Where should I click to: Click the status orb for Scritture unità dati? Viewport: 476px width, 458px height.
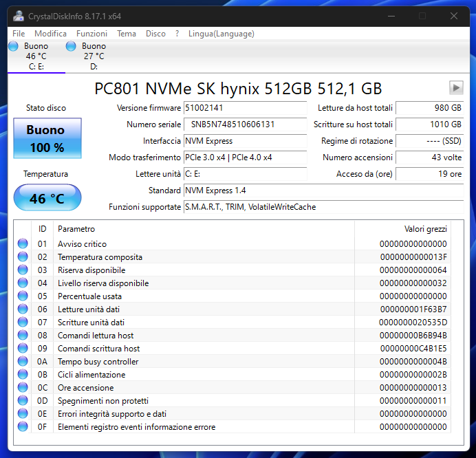pyautogui.click(x=23, y=322)
